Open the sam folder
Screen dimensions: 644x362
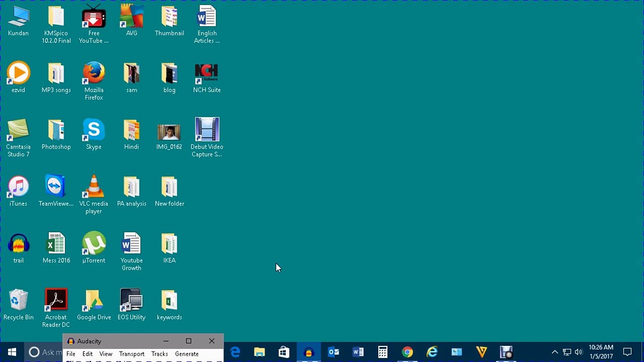coord(131,78)
